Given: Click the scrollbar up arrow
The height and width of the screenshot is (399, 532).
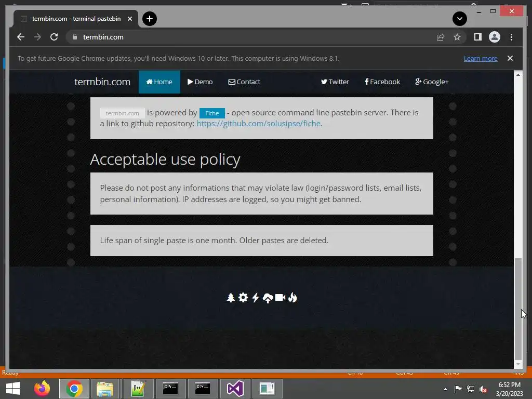Looking at the screenshot, I should point(518,75).
